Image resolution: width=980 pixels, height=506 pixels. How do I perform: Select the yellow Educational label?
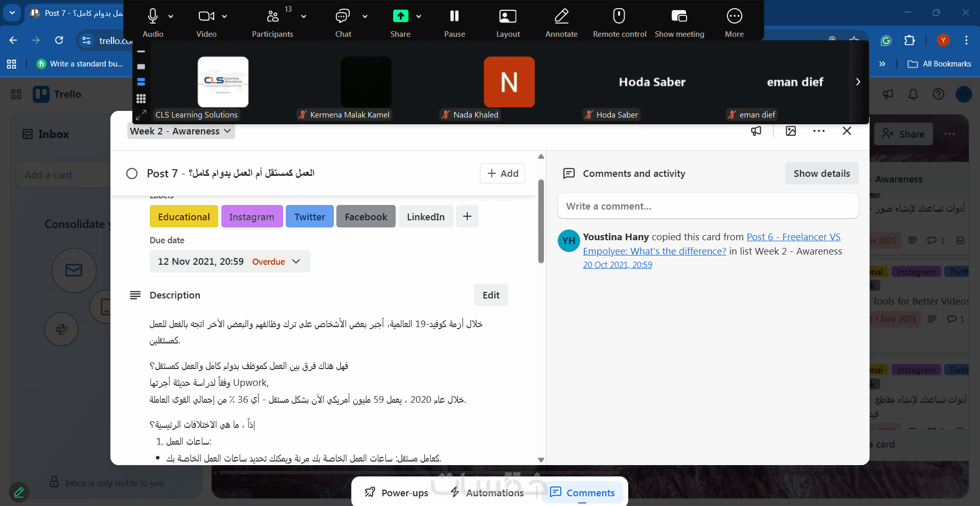coord(184,217)
